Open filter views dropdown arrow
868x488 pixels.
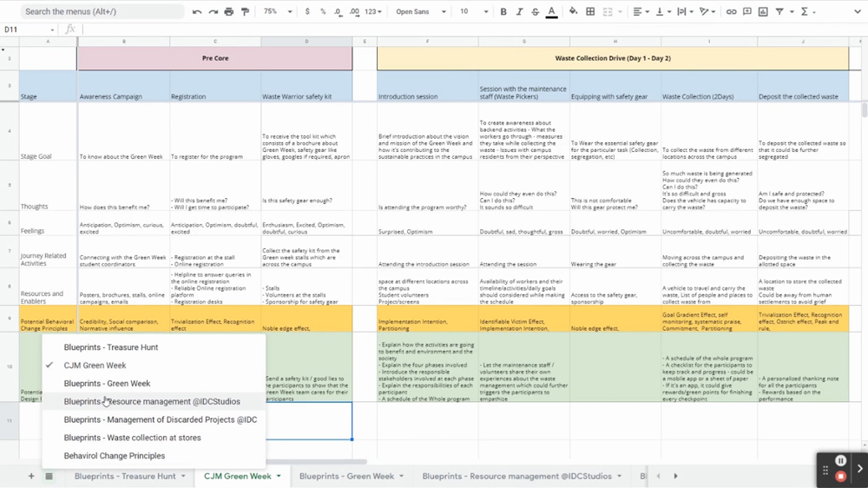(792, 11)
